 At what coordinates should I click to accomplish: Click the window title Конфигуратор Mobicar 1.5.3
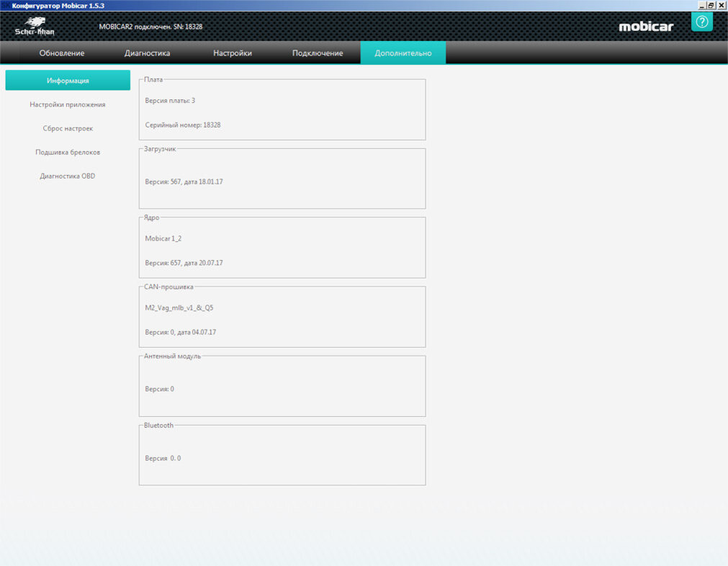pyautogui.click(x=58, y=6)
